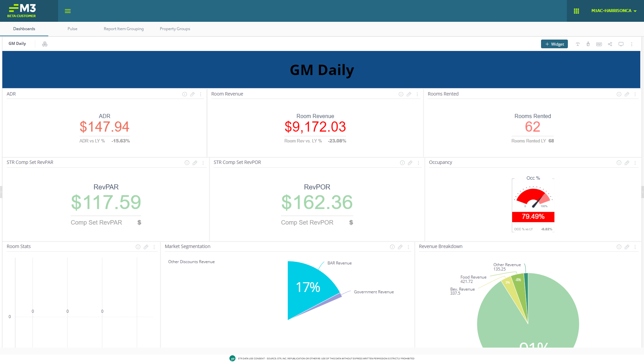
Task: Export dashboard as PDF
Action: click(x=599, y=44)
